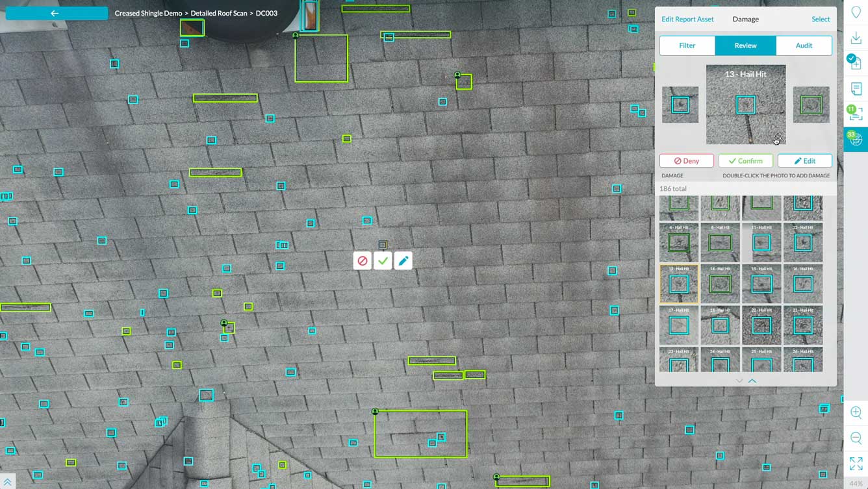This screenshot has width=868, height=489.
Task: Zoom out using the magnifier minus icon
Action: tap(856, 438)
